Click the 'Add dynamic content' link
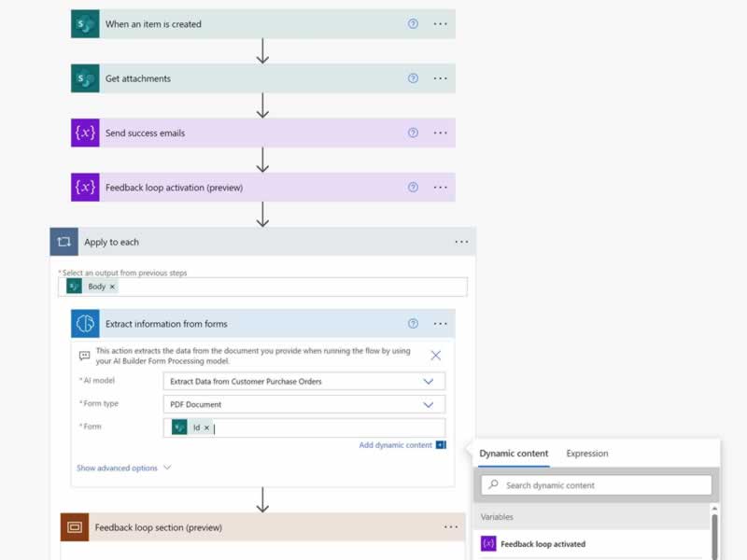This screenshot has width=747, height=560. click(x=396, y=445)
